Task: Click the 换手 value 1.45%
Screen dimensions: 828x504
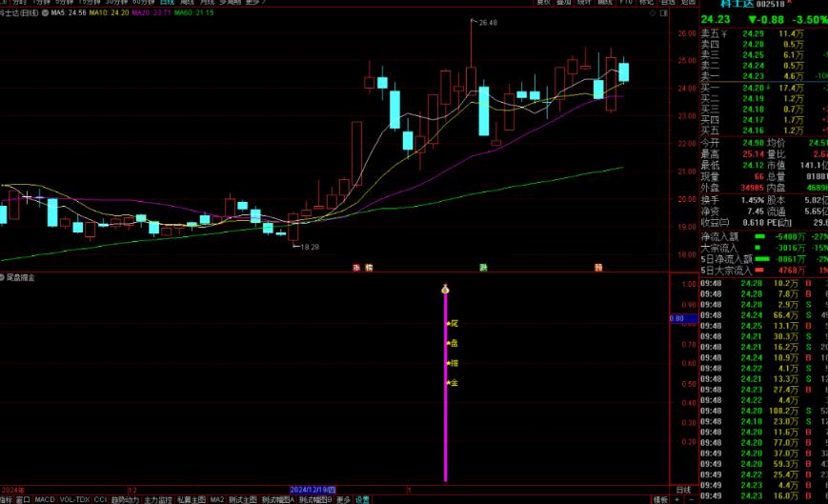Action: pyautogui.click(x=753, y=200)
